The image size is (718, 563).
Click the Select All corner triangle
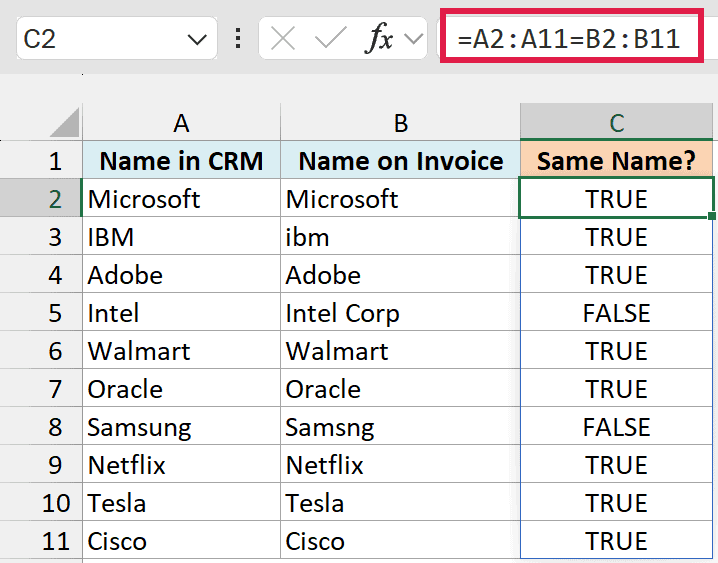pos(65,122)
